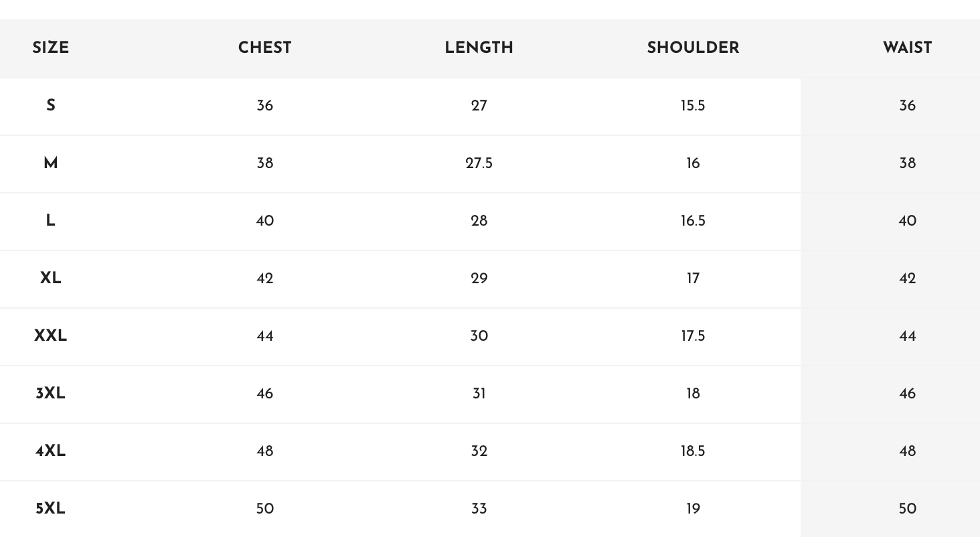Click the SHOULDER column header
This screenshot has height=537, width=980.
tap(693, 48)
